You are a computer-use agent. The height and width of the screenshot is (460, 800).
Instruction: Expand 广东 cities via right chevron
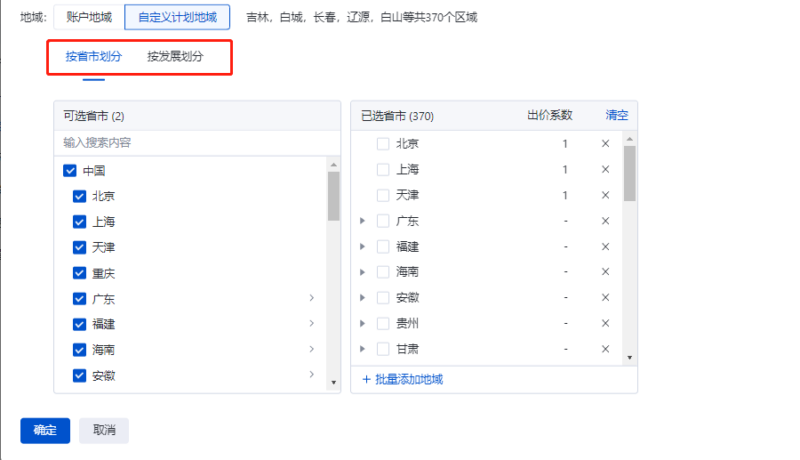point(312,298)
